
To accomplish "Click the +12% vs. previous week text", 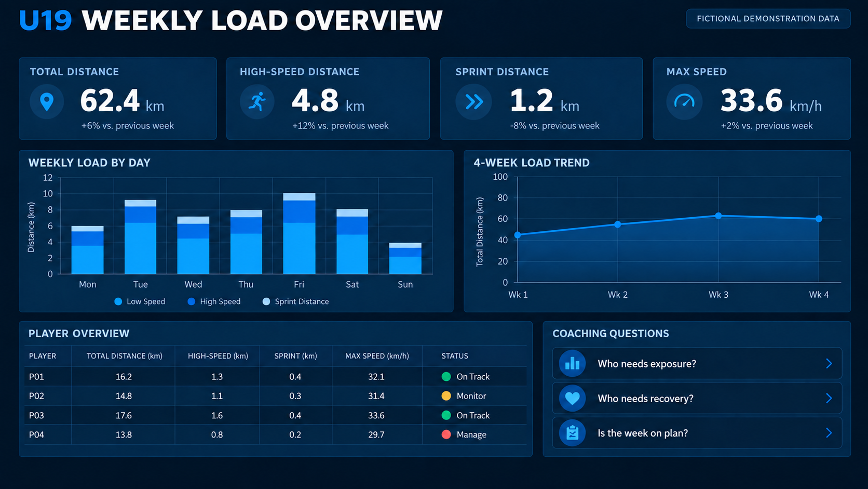I will coord(340,126).
